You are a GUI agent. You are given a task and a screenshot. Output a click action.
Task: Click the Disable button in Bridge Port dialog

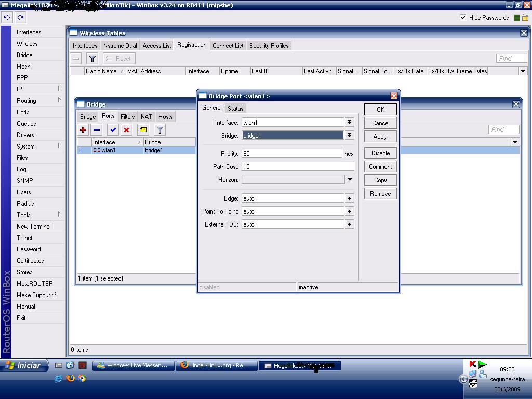380,153
